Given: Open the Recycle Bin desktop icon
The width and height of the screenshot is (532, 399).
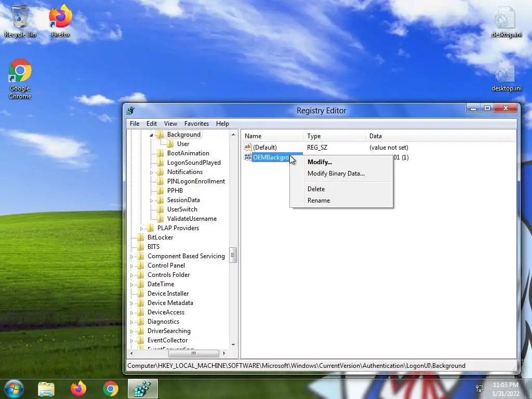Looking at the screenshot, I should point(20,20).
